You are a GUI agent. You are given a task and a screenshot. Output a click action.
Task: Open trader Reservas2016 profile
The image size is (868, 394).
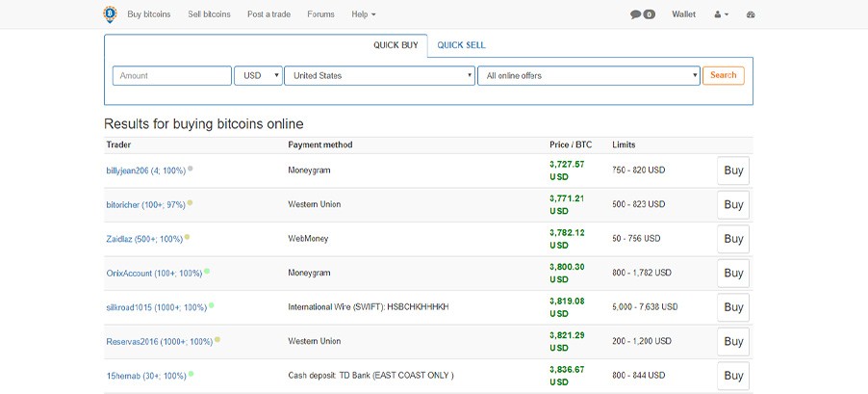(160, 342)
